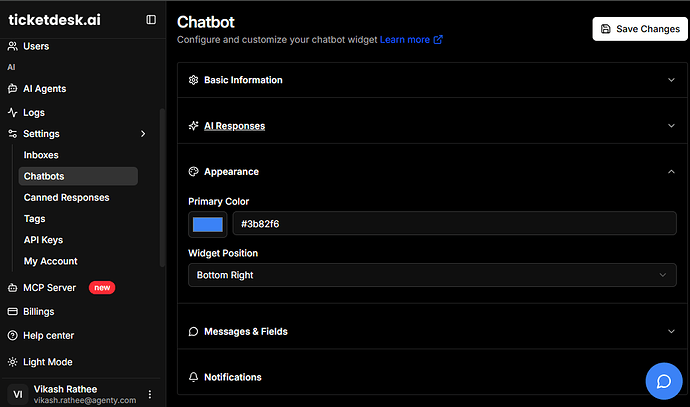Viewport: 690px width, 407px height.
Task: Click the MCP Server label
Action: 49,288
